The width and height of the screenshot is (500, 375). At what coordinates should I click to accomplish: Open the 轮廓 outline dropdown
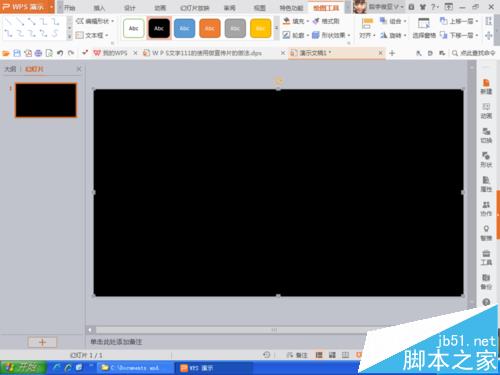tap(296, 35)
